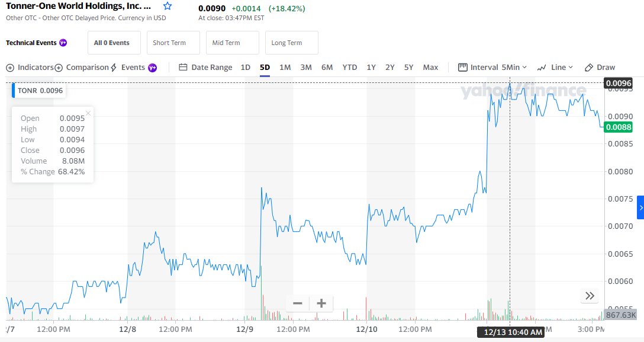Zoom out chart with minus button
Image resolution: width=644 pixels, height=342 pixels.
298,303
